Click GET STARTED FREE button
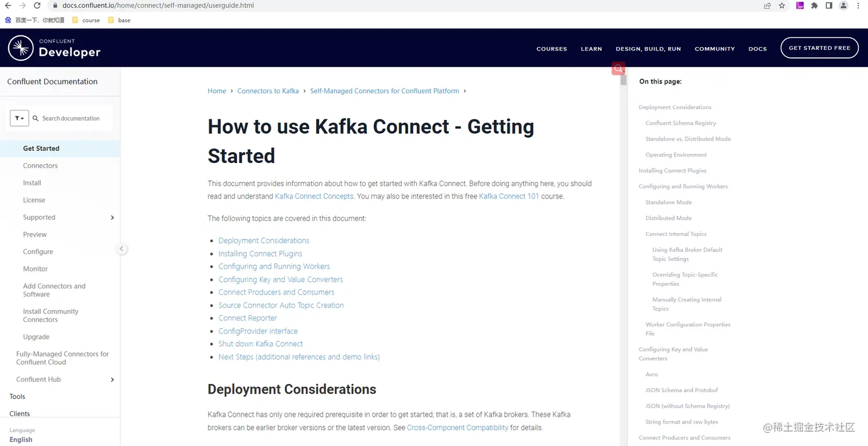The width and height of the screenshot is (868, 446). [x=819, y=48]
